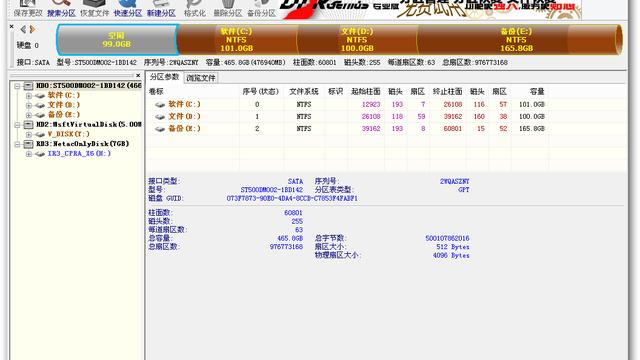Select RD3:NetacOnlyDisk(7GB) in the tree
Viewport: 640px width, 360px height.
82,144
